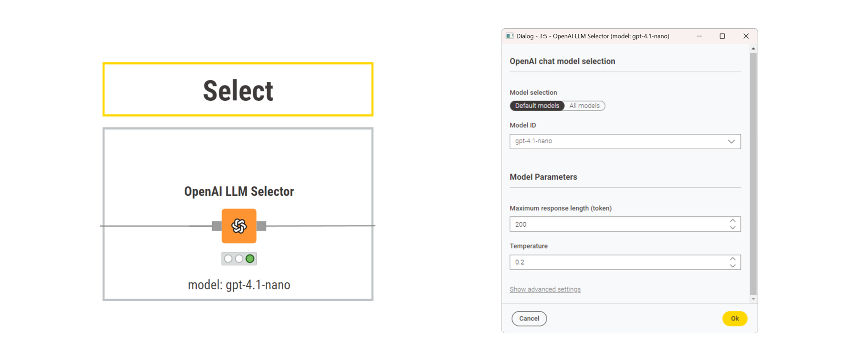Increase Temperature value with up arrow

pos(733,259)
